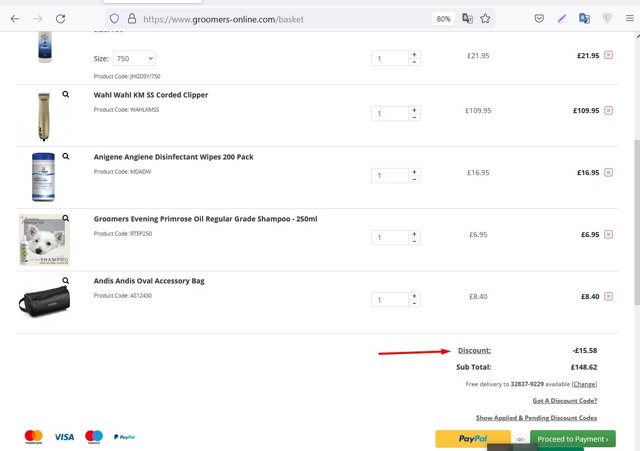640x451 pixels.
Task: Click the Andis accessory bag quantity field
Action: coord(390,300)
